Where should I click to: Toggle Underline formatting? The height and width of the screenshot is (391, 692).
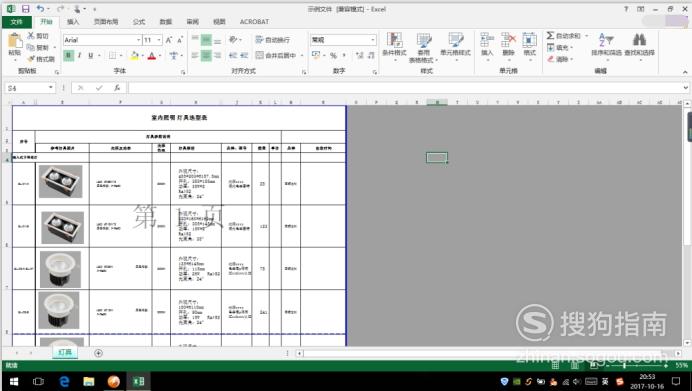tap(90, 56)
